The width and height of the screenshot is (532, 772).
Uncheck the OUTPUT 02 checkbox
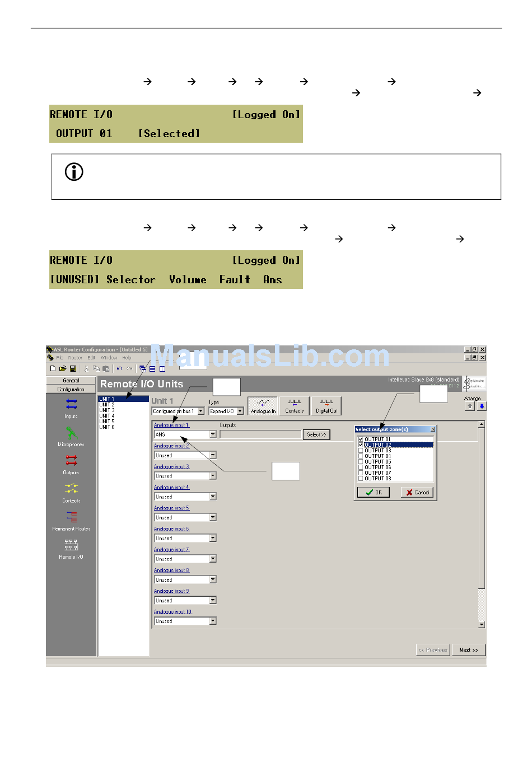[361, 445]
